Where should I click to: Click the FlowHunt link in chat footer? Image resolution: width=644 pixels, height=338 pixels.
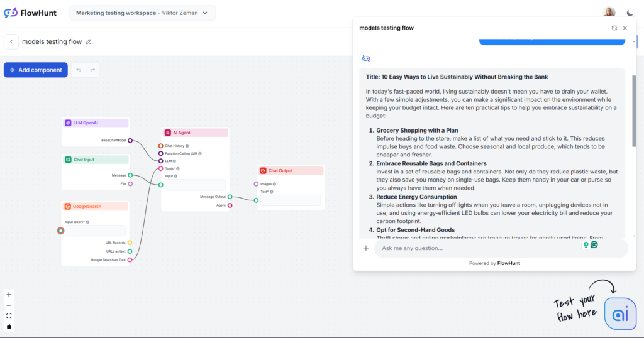[x=508, y=263]
